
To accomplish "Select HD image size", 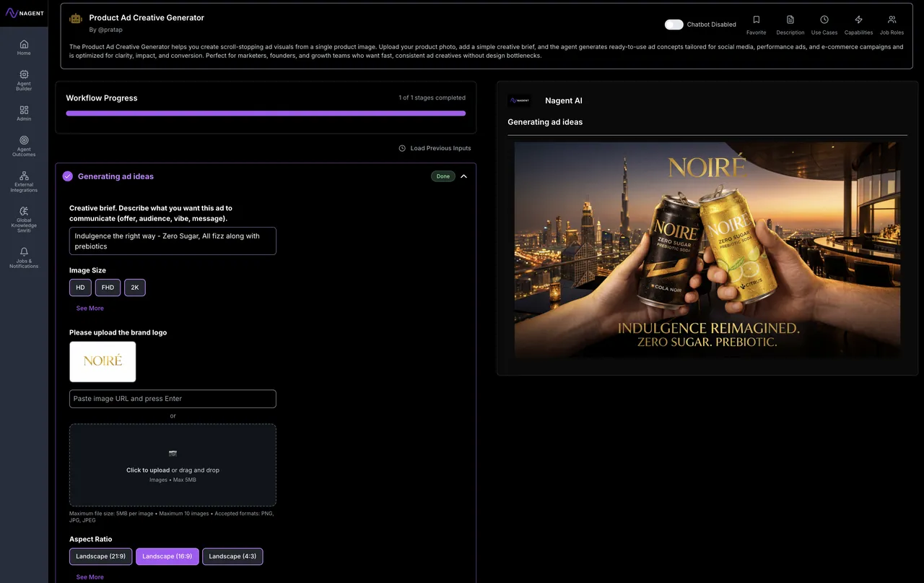I will point(80,288).
